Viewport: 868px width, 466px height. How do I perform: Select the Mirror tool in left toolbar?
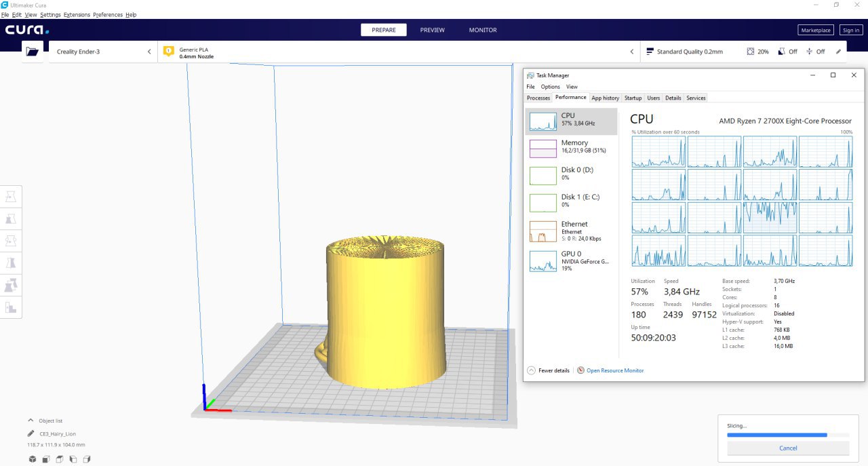pos(11,263)
